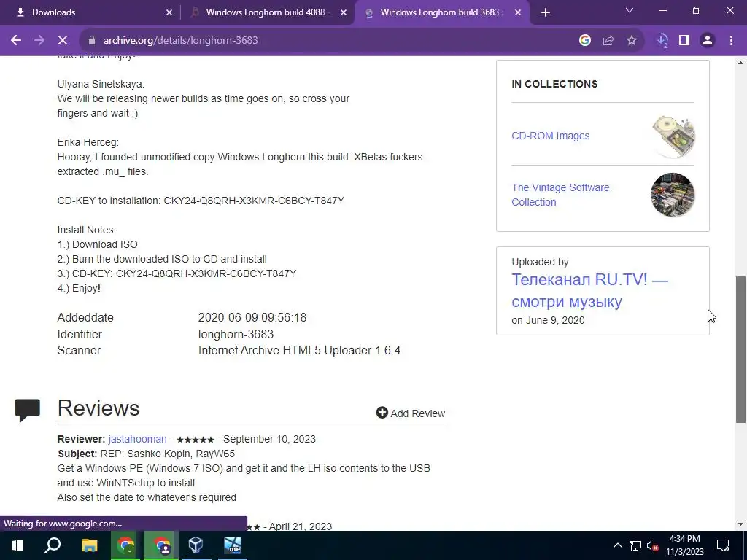Close the Longhorn build 3683 tab
This screenshot has height=560, width=747.
(x=518, y=12)
